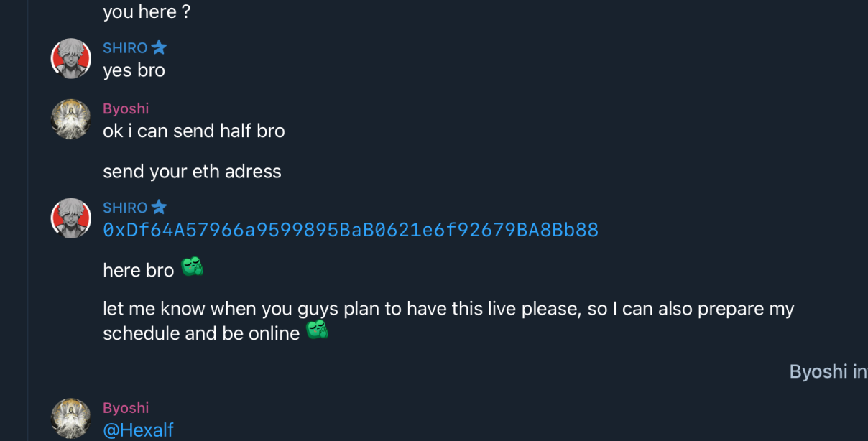Select the 'let me know when you guys plan' message

[448, 310]
